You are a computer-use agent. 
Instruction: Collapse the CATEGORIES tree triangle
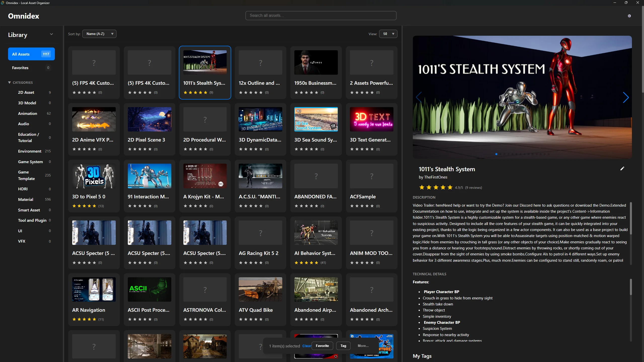coord(10,82)
